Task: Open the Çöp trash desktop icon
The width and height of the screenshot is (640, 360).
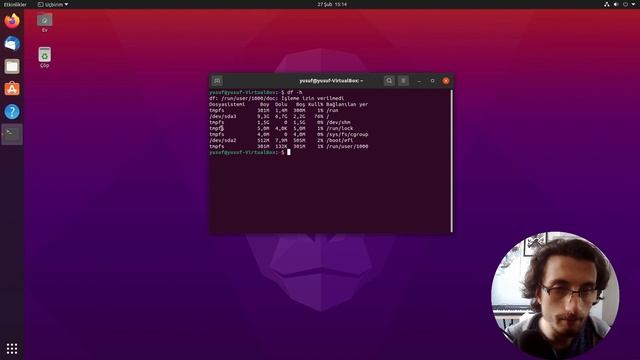Action: click(x=44, y=58)
